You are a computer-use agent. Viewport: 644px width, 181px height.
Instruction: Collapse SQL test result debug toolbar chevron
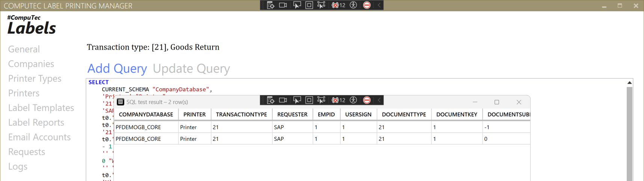[379, 100]
